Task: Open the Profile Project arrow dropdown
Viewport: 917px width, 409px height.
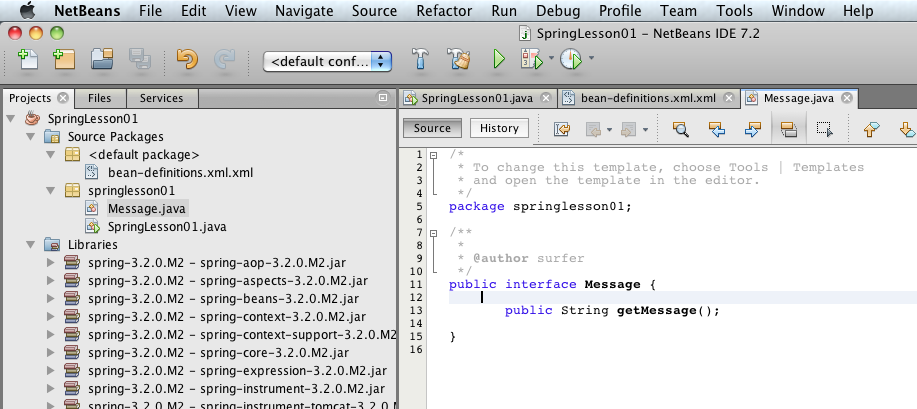Action: point(591,58)
